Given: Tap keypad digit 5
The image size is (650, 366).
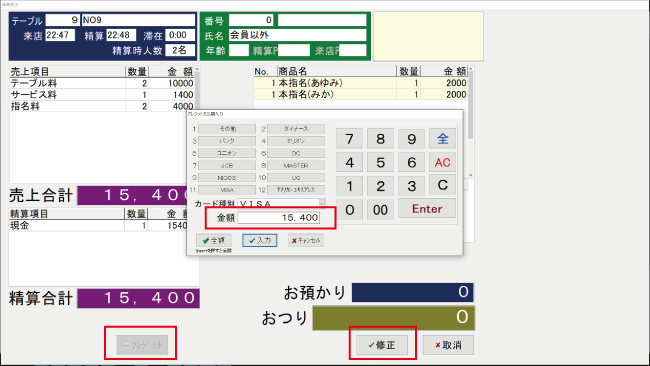Looking at the screenshot, I should pos(381,162).
